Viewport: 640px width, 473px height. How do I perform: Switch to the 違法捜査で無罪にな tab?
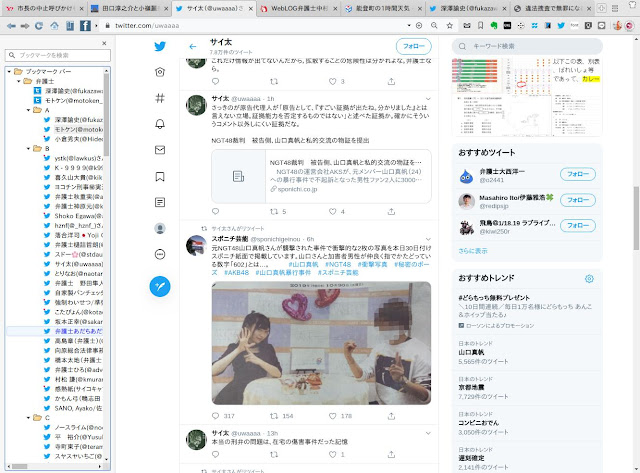552,9
